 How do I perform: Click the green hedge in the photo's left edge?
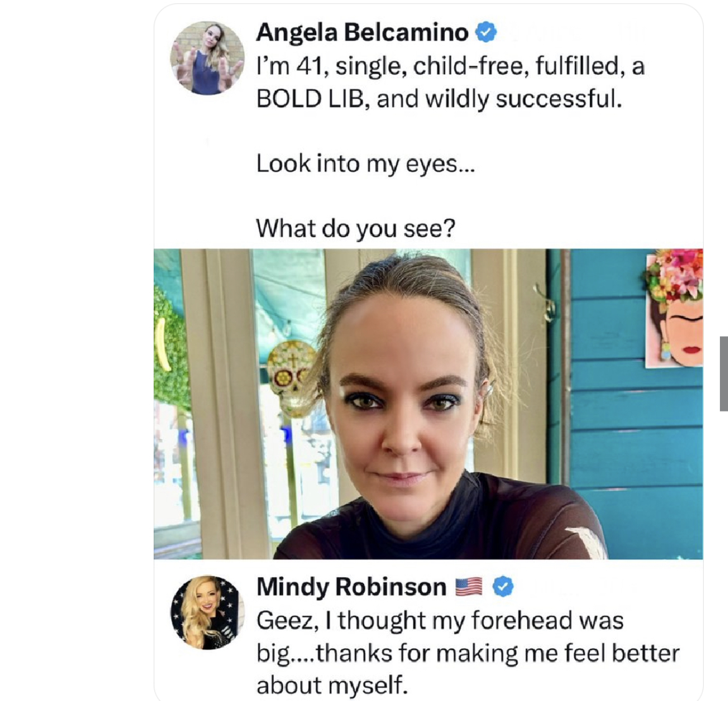[x=169, y=349]
